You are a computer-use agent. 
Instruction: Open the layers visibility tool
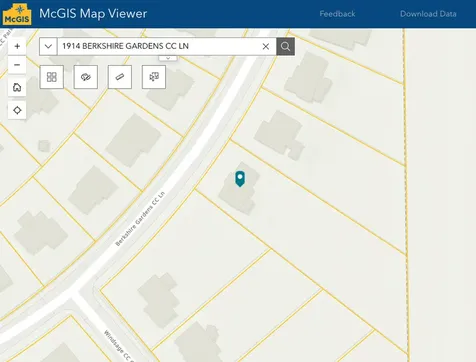(x=86, y=77)
